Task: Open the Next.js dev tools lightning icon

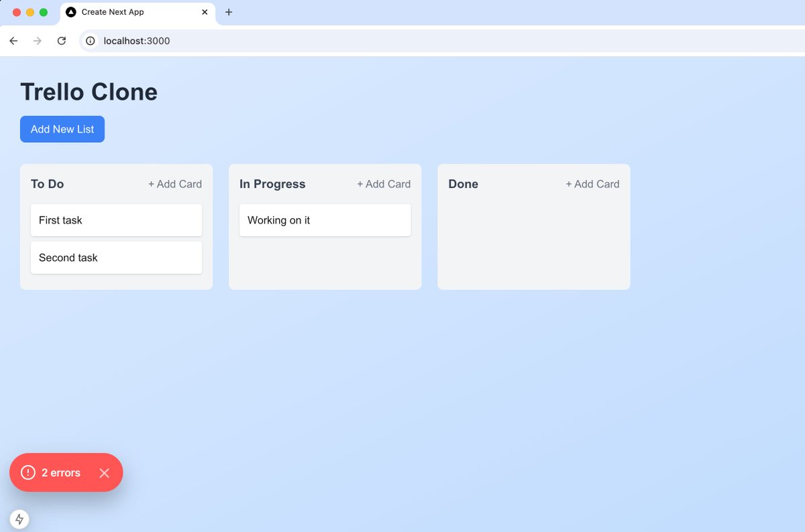Action: (x=19, y=519)
